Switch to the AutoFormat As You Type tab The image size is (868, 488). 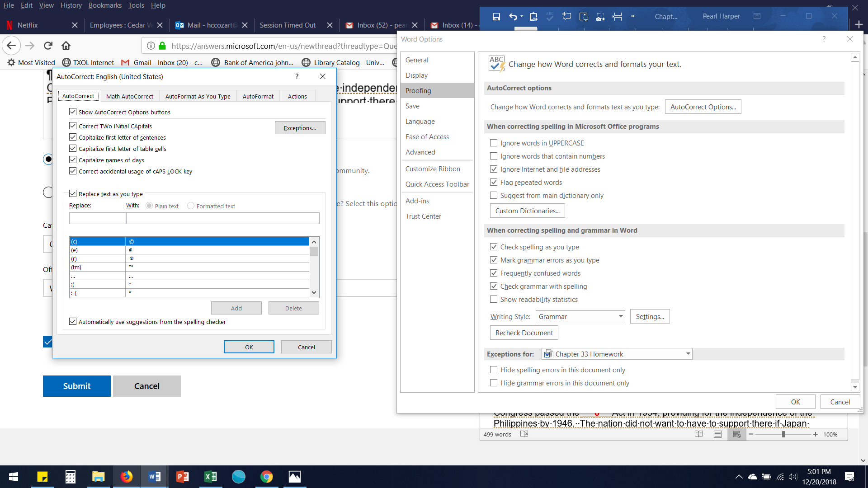[198, 96]
